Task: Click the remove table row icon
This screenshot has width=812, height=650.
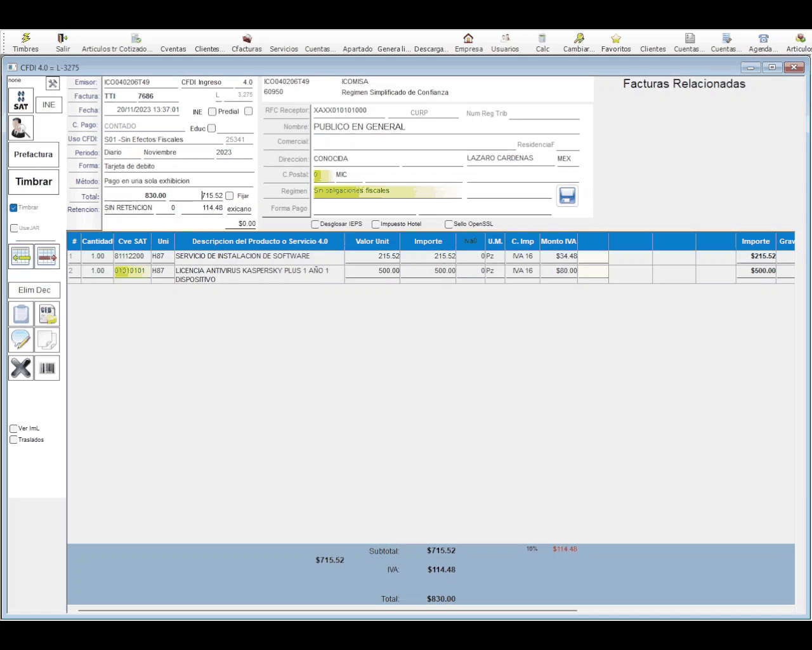Action: point(47,256)
